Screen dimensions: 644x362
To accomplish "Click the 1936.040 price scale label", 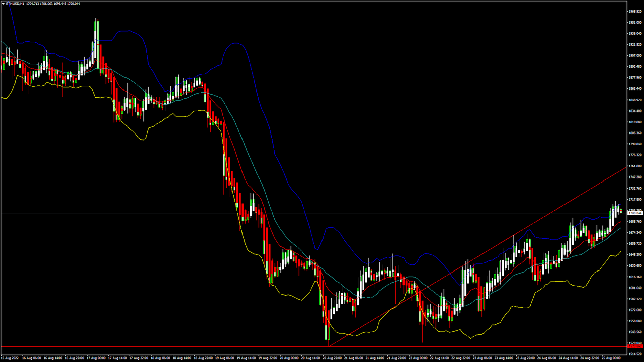I will coord(635,33).
